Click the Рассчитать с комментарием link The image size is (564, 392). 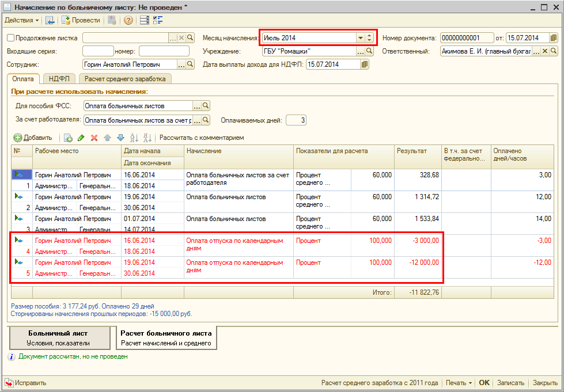[x=202, y=138]
